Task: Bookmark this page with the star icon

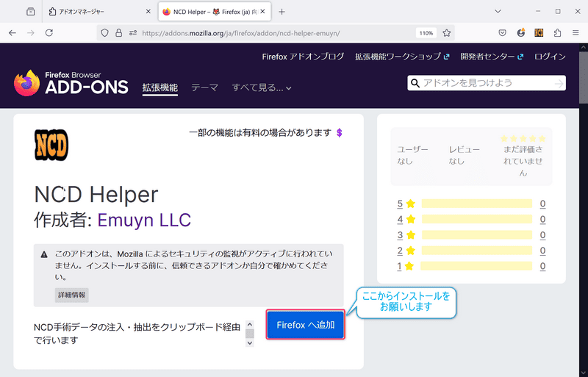Action: point(446,33)
